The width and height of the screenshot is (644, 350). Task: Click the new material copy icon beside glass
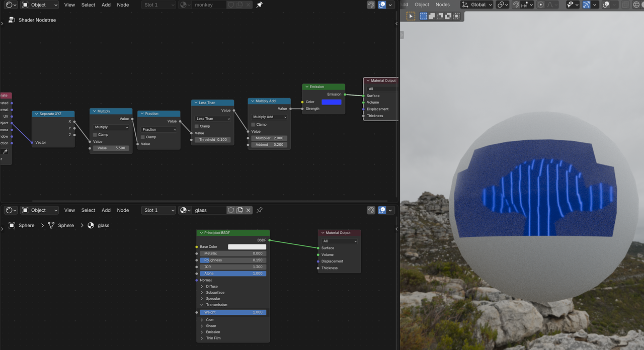[239, 210]
